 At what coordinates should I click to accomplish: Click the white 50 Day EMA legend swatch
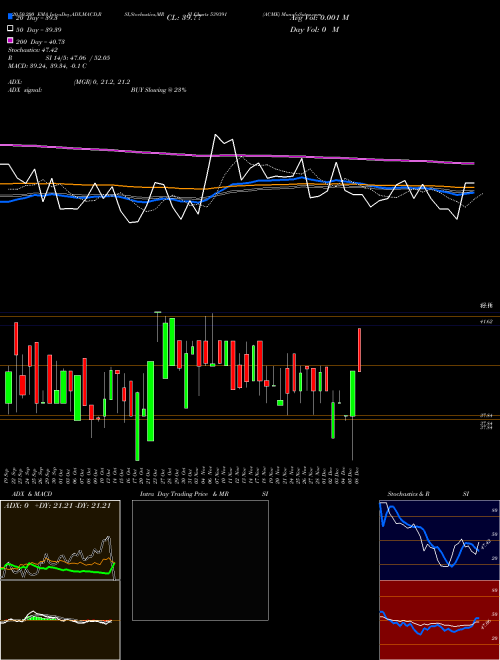[10, 29]
